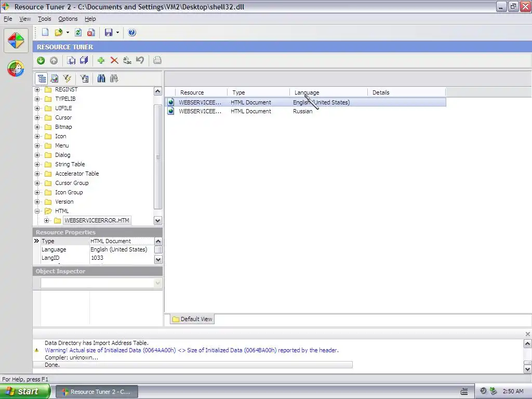Click the Close file icon with red X
This screenshot has width=532, height=399.
pyautogui.click(x=91, y=33)
